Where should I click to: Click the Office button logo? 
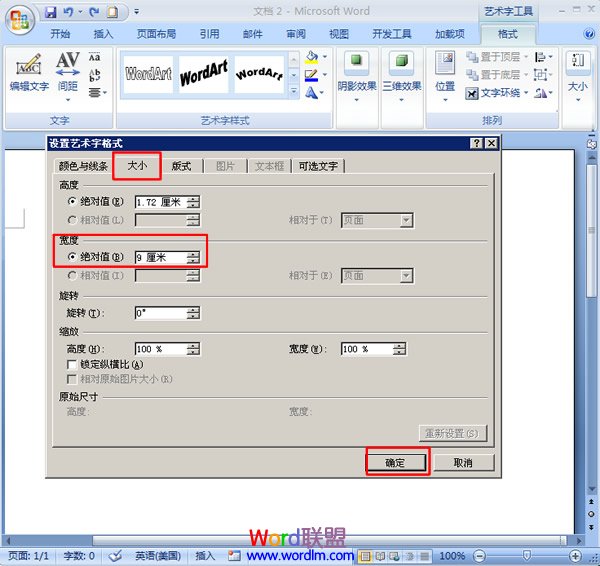pos(20,20)
